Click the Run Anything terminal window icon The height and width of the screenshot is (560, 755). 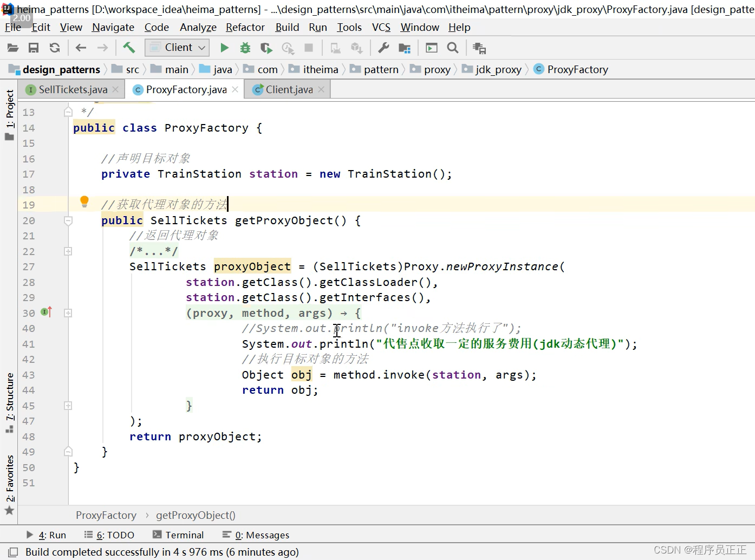coord(432,48)
